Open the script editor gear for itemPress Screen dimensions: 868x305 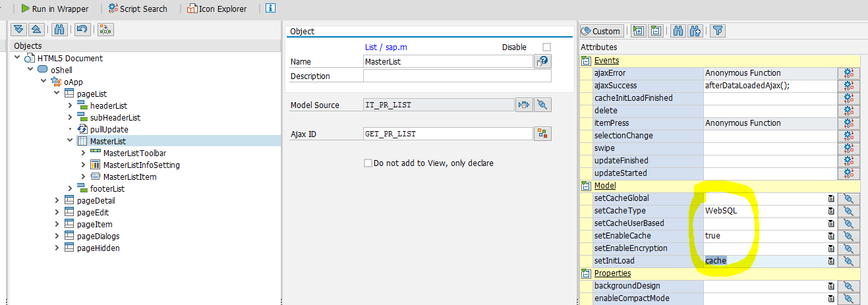[x=849, y=123]
